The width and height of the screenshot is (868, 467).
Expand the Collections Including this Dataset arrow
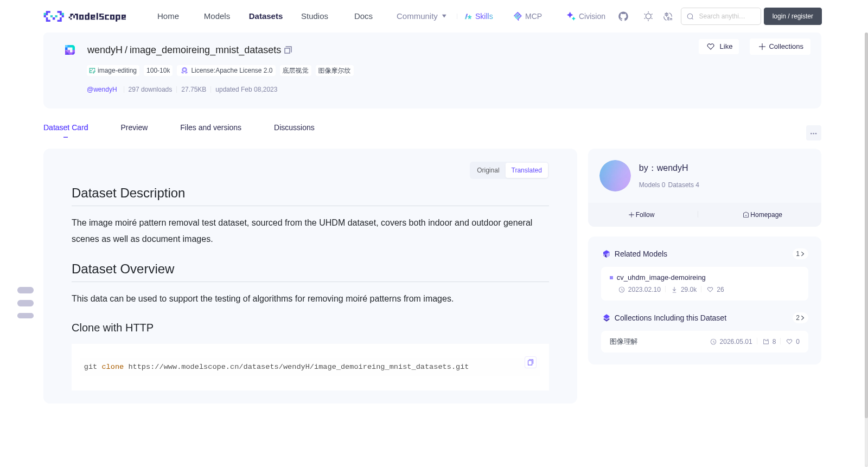800,318
